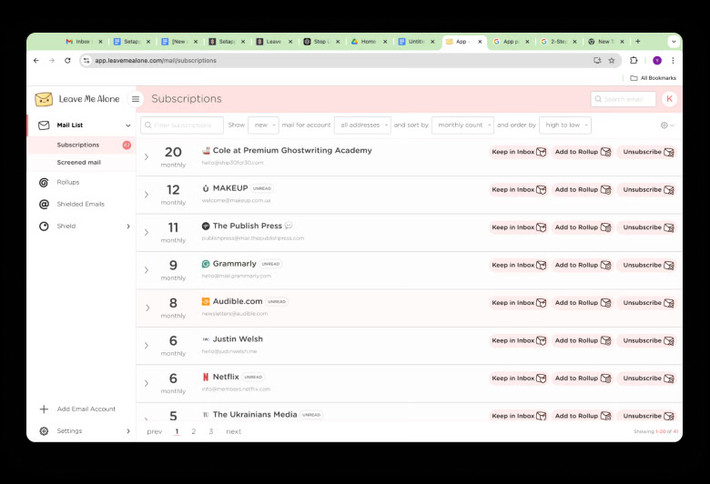Expand the Justin Welsh row
Screen dimensions: 710x484
[x=146, y=345]
